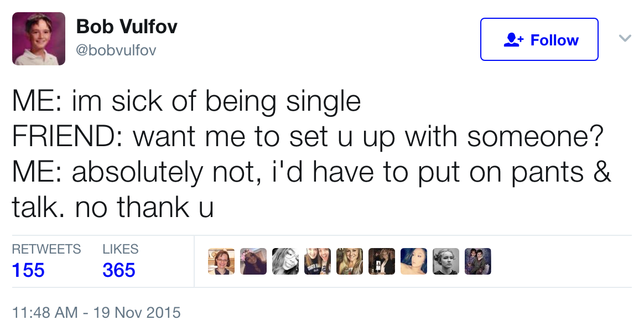Screen dimensions: 644x330
Task: Click the LIKES label
Action: click(x=121, y=249)
